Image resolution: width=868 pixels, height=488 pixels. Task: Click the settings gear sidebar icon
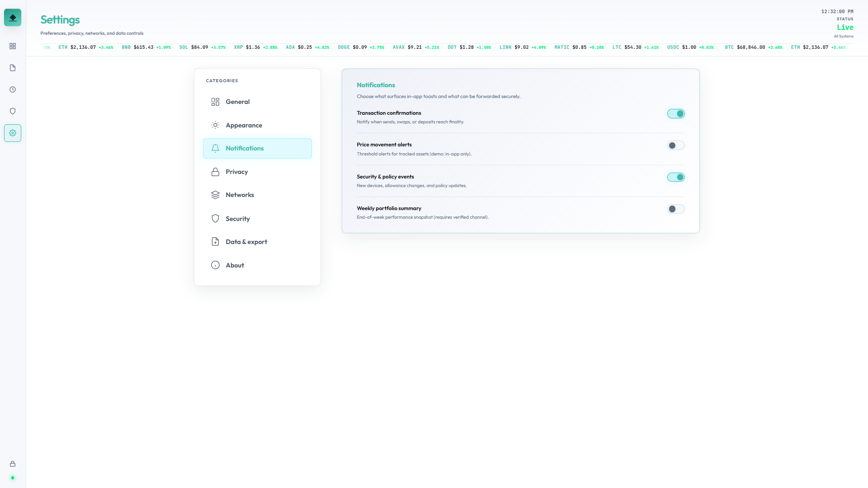coord(13,133)
